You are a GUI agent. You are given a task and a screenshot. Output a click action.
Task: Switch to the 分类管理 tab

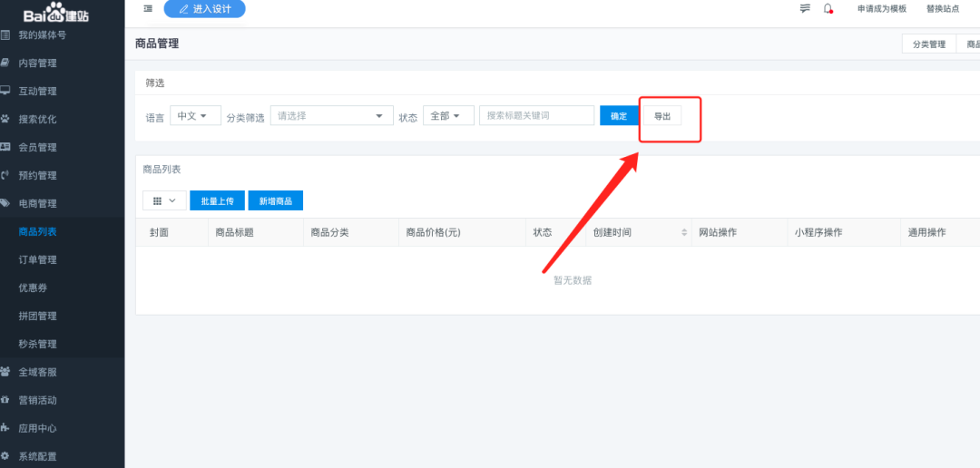coord(928,44)
